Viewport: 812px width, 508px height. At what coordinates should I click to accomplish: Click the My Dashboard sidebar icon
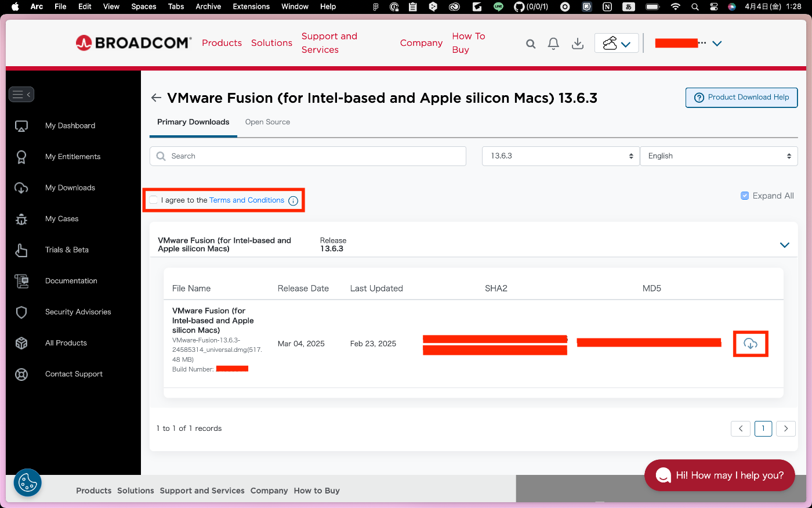21,126
